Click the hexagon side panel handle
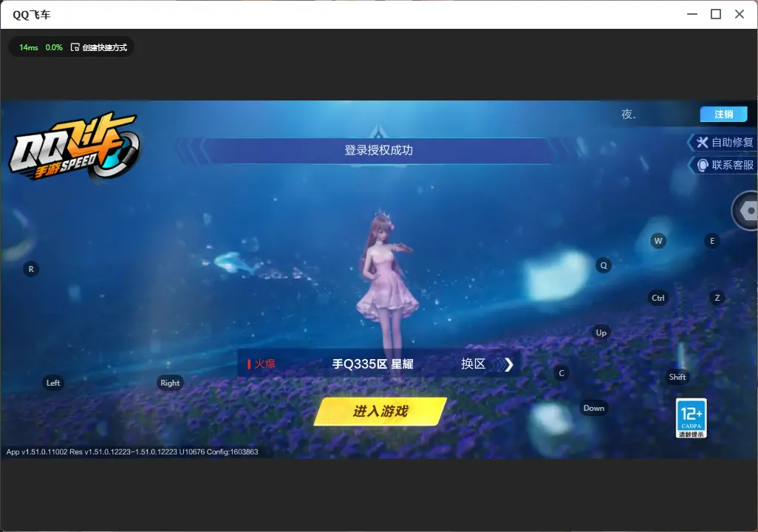 coord(746,211)
